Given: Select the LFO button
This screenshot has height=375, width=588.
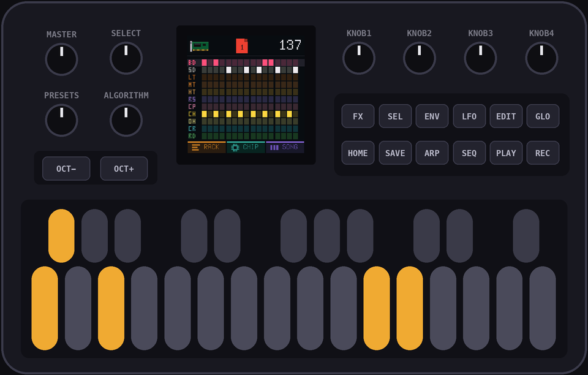Looking at the screenshot, I should coord(469,116).
